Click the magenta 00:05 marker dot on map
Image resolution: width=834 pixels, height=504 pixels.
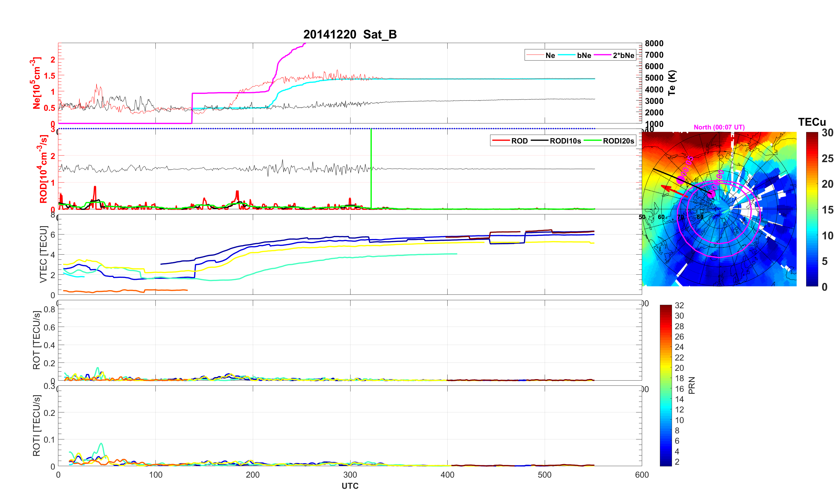tap(681, 180)
